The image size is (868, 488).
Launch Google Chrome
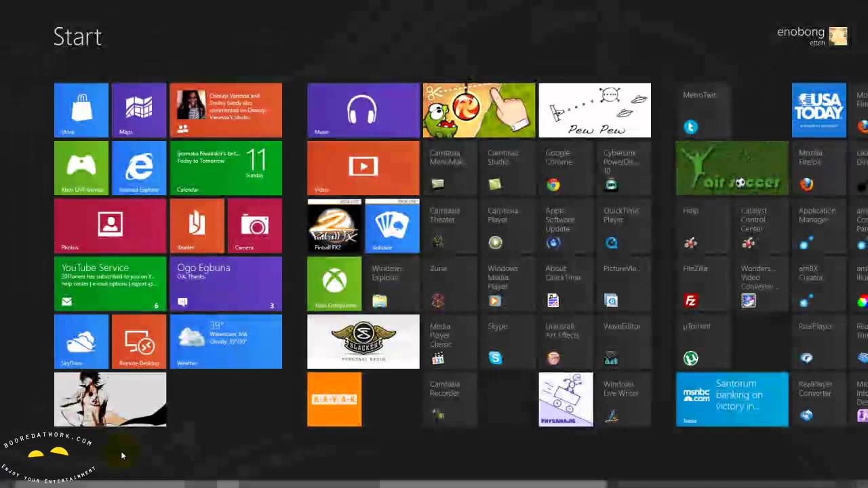[x=566, y=168]
